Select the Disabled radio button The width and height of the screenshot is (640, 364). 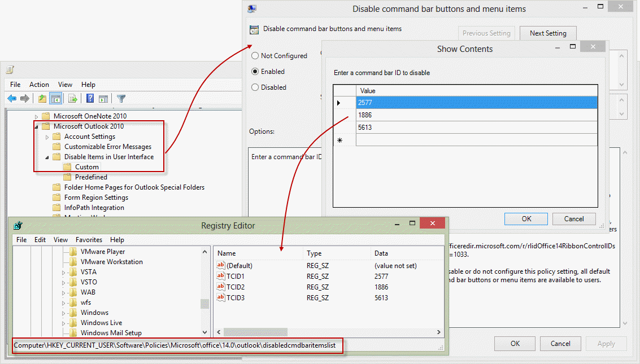coord(255,87)
